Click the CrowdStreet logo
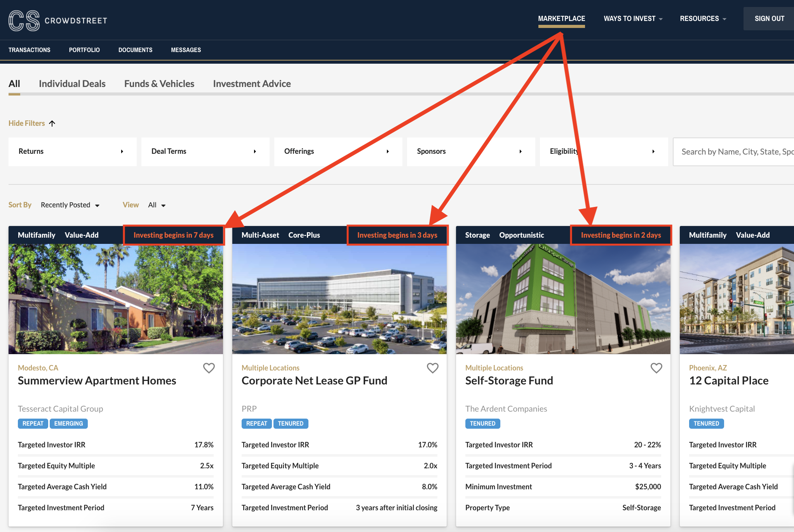This screenshot has height=532, width=794. click(58, 20)
